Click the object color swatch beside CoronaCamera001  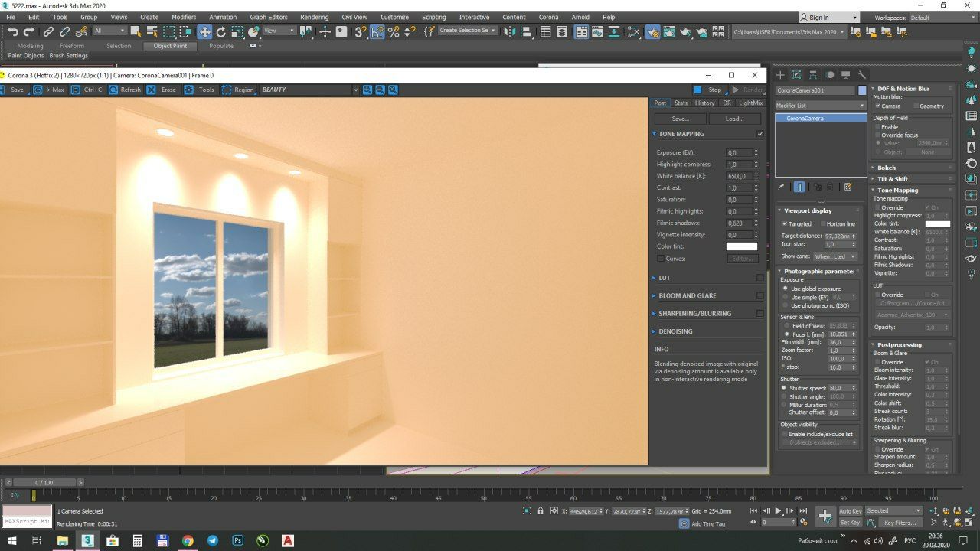coord(862,90)
